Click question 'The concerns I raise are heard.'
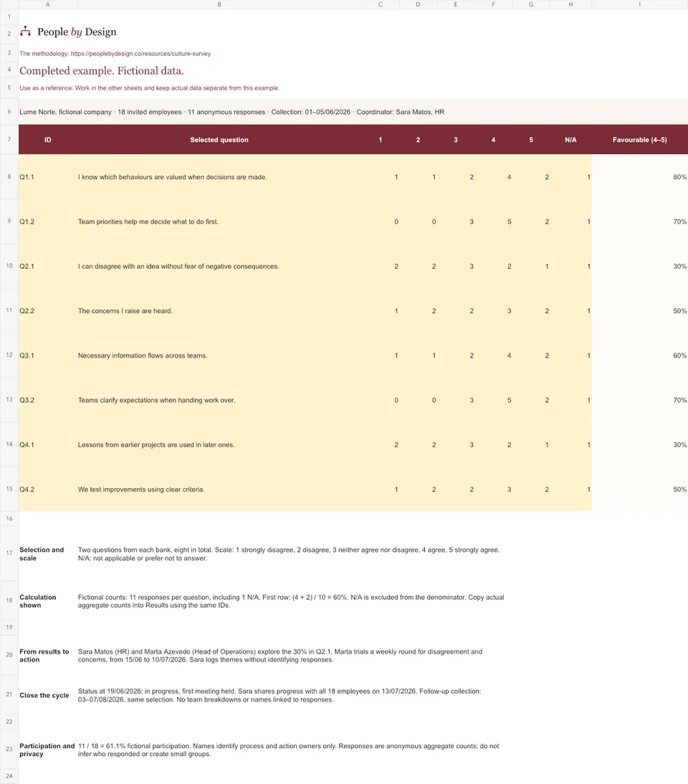The width and height of the screenshot is (688, 784). click(x=219, y=310)
